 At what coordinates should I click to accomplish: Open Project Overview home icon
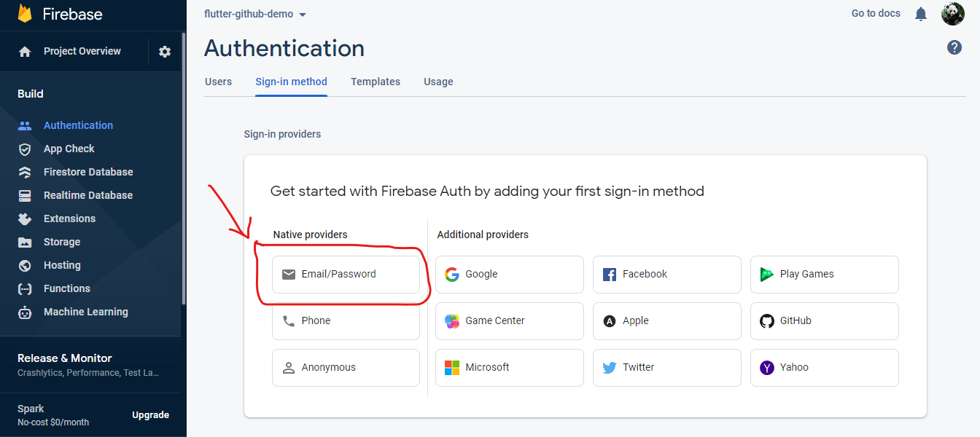[25, 52]
